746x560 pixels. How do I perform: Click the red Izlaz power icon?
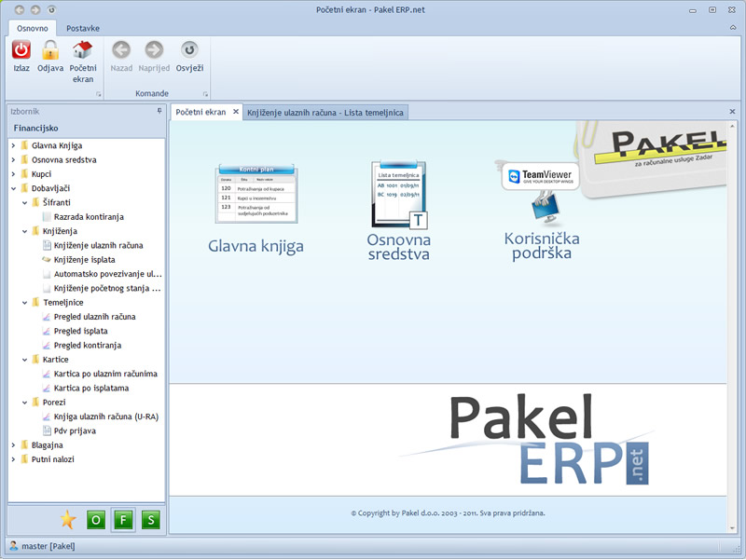[x=21, y=50]
